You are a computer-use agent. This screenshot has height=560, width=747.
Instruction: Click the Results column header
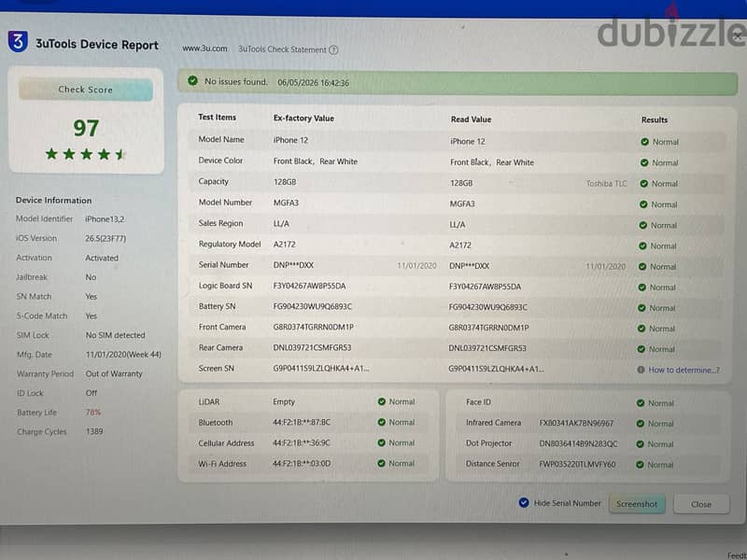point(655,120)
